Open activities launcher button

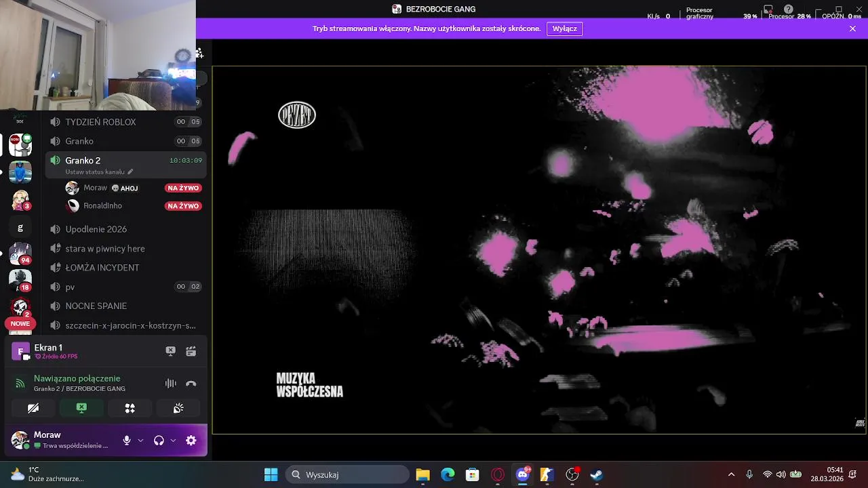130,408
